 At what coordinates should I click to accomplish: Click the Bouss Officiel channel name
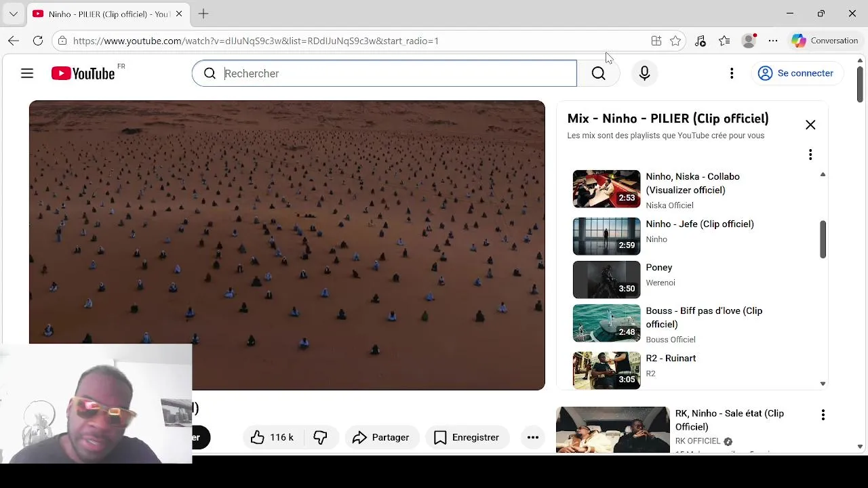(671, 340)
